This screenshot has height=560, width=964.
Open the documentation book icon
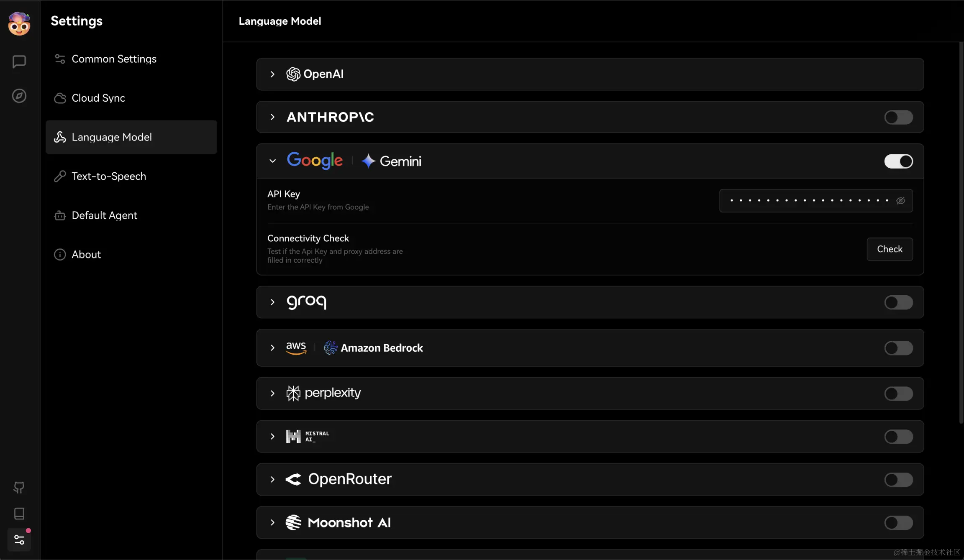(19, 514)
